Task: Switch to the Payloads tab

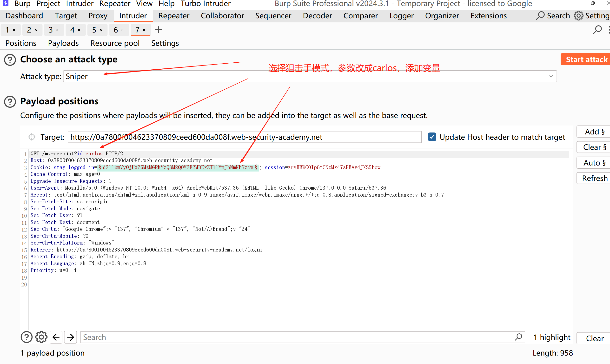Action: (63, 43)
